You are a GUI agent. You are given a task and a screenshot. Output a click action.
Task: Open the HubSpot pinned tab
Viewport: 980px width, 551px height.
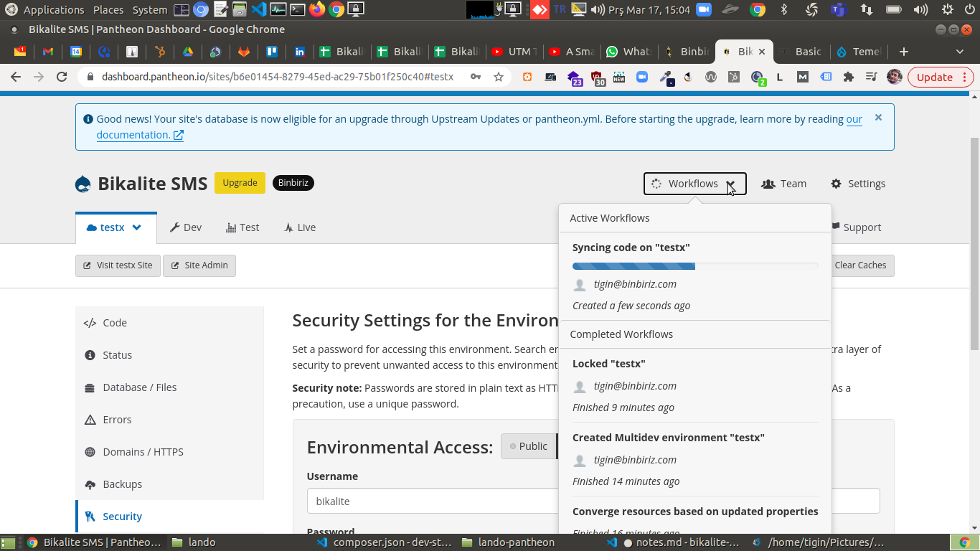(160, 52)
